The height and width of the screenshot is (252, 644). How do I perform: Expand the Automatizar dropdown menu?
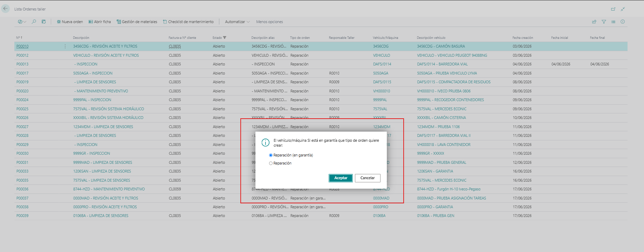[x=237, y=22]
